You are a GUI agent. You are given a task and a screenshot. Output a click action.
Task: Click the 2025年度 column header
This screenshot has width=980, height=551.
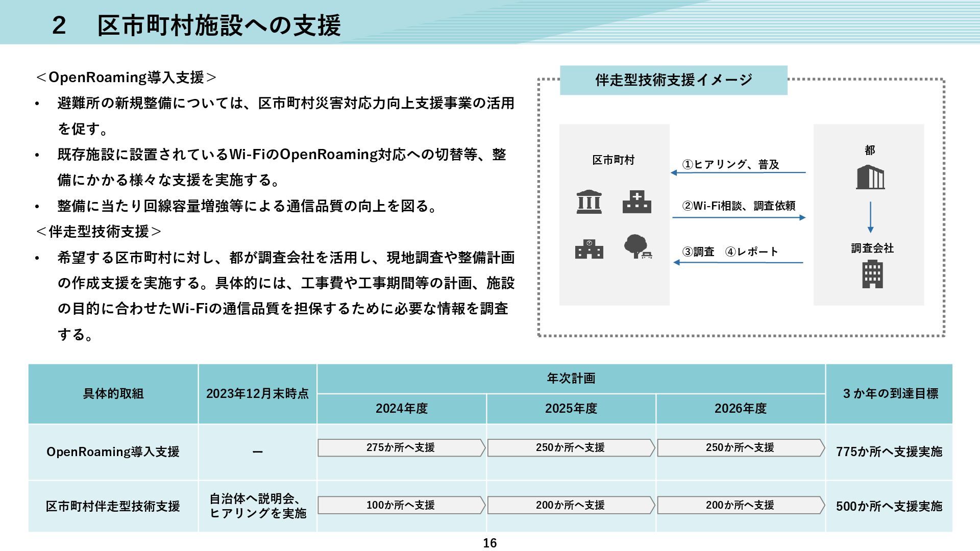pyautogui.click(x=571, y=409)
